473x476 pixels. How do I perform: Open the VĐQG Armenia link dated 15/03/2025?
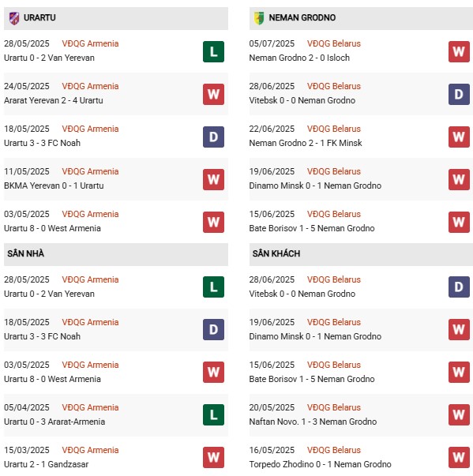(90, 450)
